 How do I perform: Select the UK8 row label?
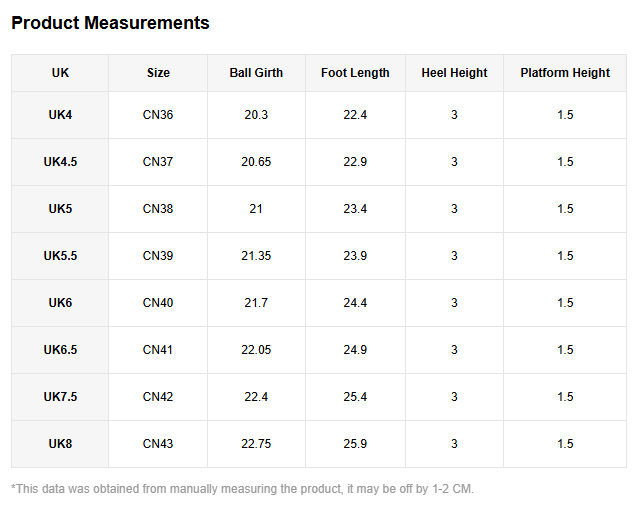[60, 444]
